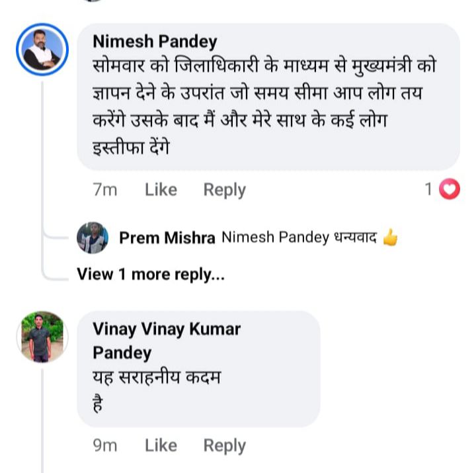Click the red heart reaction icon

click(x=450, y=190)
